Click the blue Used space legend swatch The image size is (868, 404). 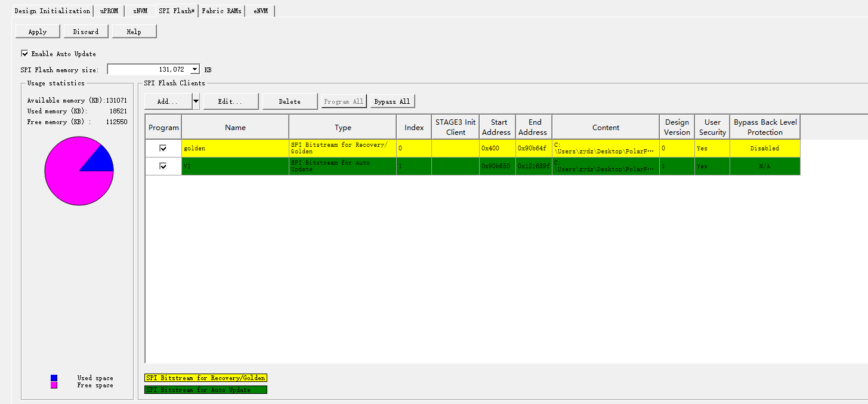(54, 378)
